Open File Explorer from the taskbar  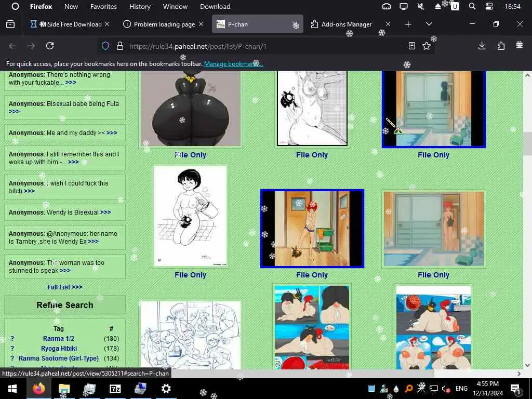64,389
